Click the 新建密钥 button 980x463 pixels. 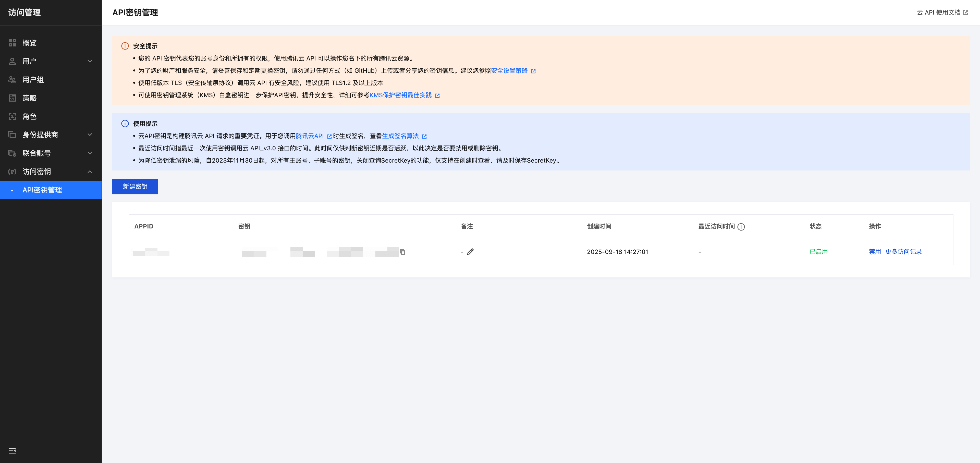135,186
